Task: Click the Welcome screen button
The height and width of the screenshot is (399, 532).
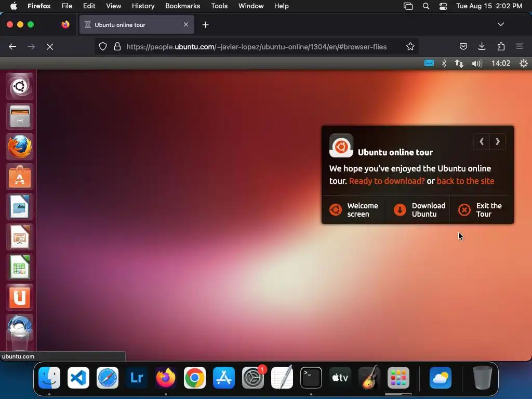Action: [x=353, y=210]
